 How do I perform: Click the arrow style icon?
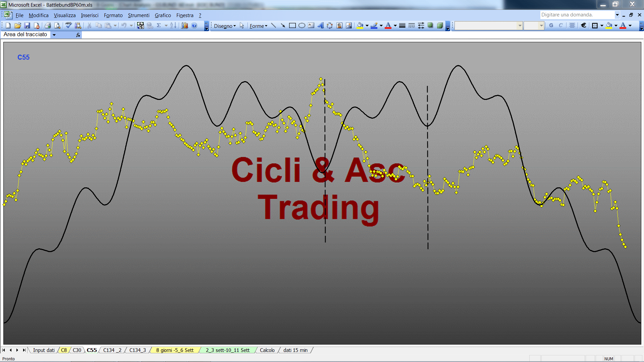(x=421, y=25)
